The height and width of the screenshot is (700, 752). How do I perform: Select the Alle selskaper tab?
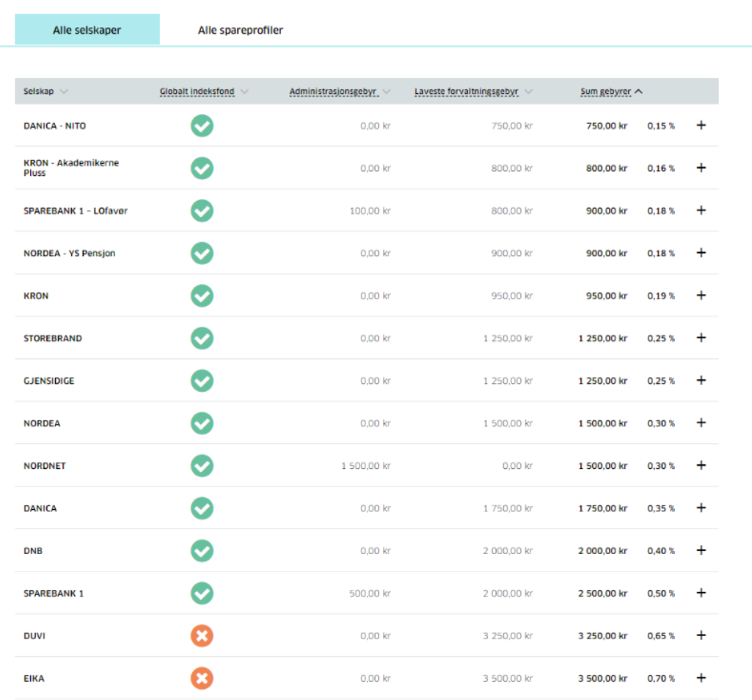tap(87, 30)
